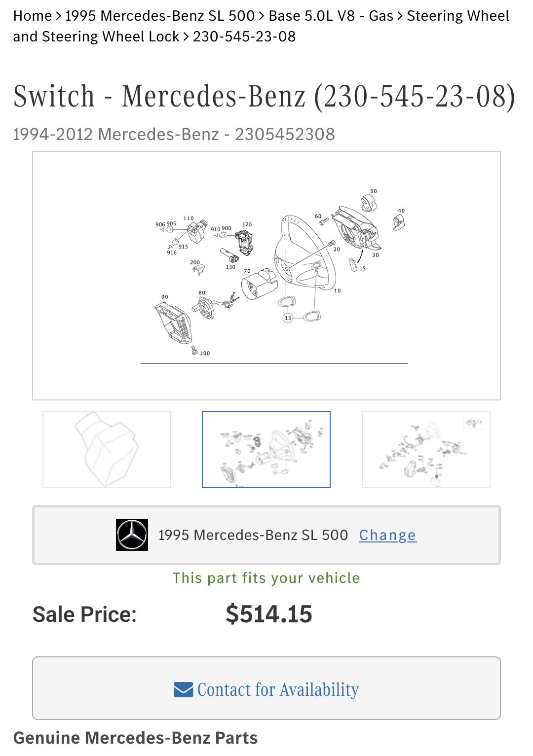This screenshot has width=533, height=756.
Task: Click the envelope icon beside Contact for Availability
Action: [x=183, y=689]
